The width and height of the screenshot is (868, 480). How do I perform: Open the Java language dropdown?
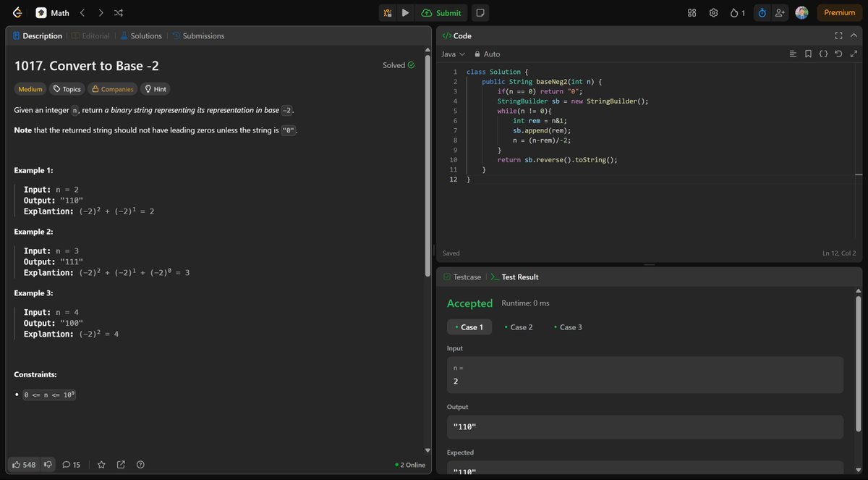click(x=454, y=54)
